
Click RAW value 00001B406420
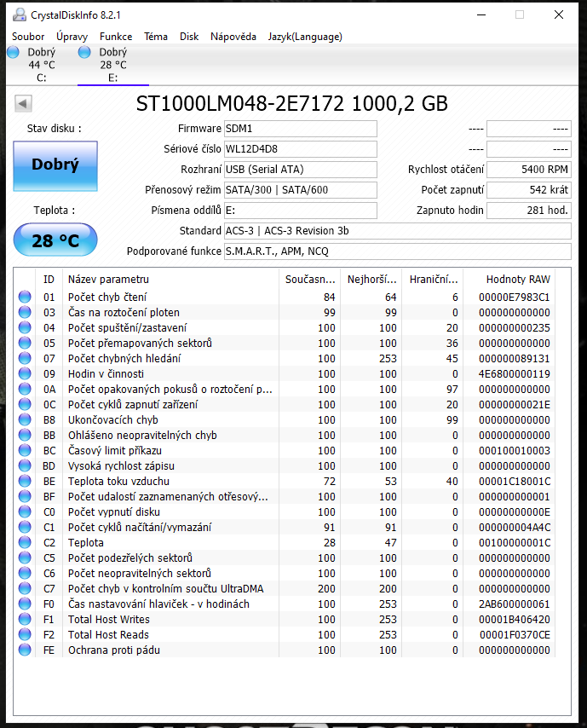click(514, 620)
